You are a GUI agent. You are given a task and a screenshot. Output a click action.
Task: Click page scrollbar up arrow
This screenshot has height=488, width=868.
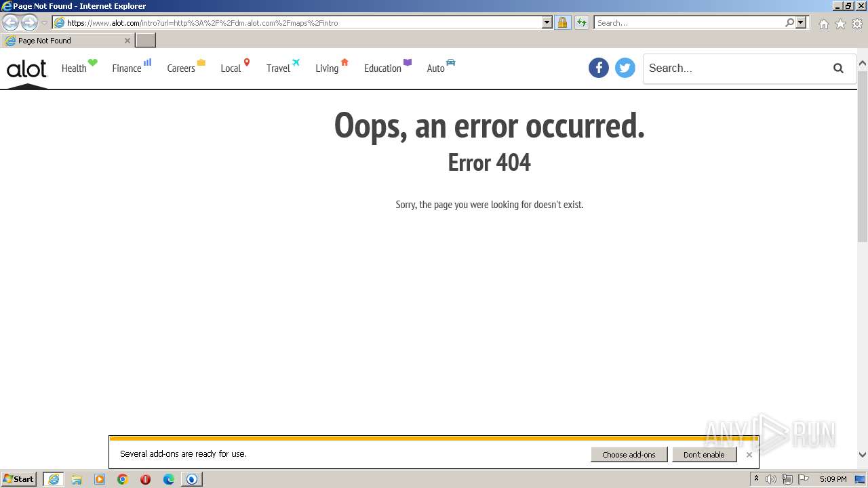click(x=863, y=64)
